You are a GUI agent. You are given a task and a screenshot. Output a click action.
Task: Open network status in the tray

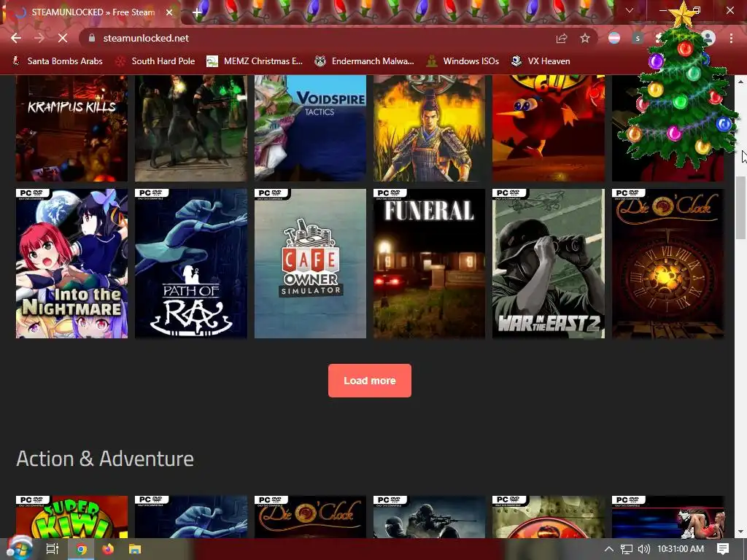(x=627, y=549)
